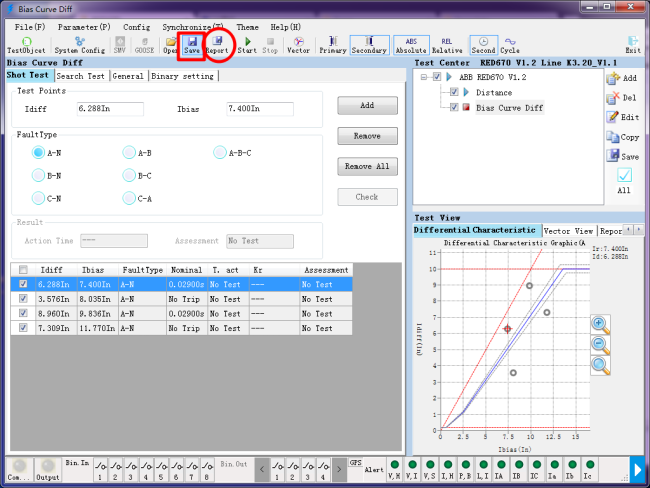650x488 pixels.
Task: Click the zoom-in magnifier beside the graph
Action: tap(599, 323)
